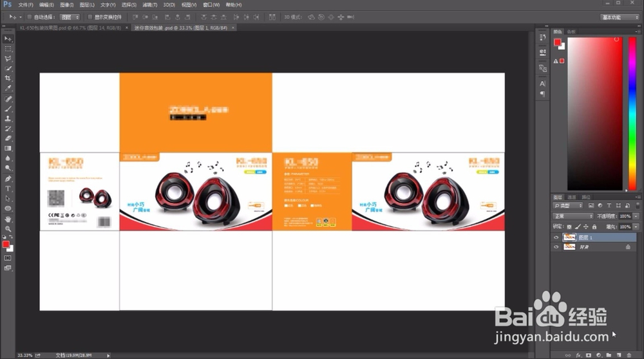Image resolution: width=644 pixels, height=359 pixels.
Task: Select the Brush tool
Action: pyautogui.click(x=8, y=109)
